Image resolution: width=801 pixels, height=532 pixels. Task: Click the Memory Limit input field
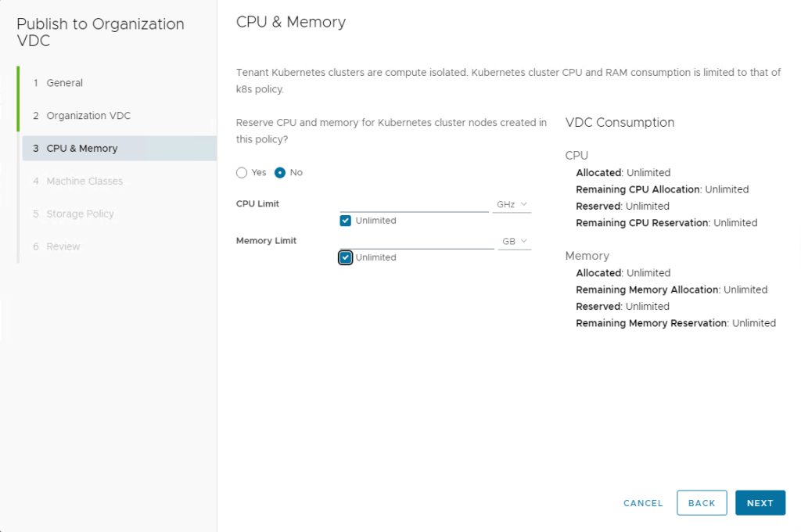point(416,241)
